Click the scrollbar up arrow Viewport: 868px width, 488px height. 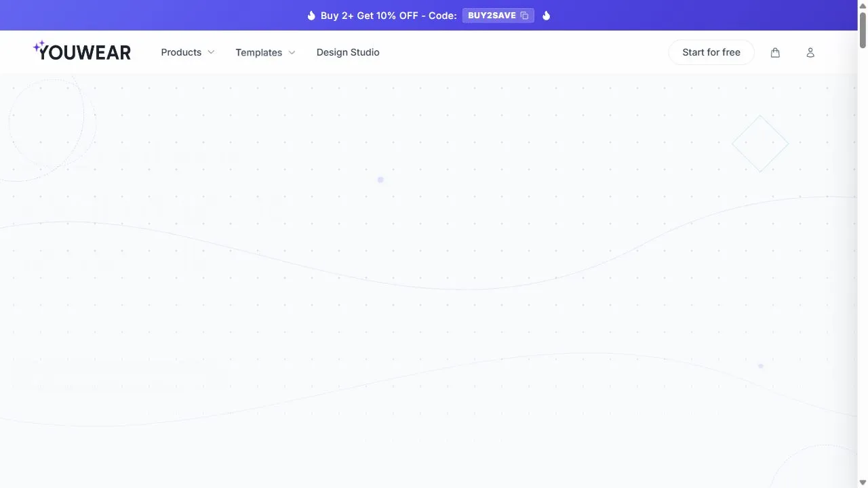tap(863, 5)
